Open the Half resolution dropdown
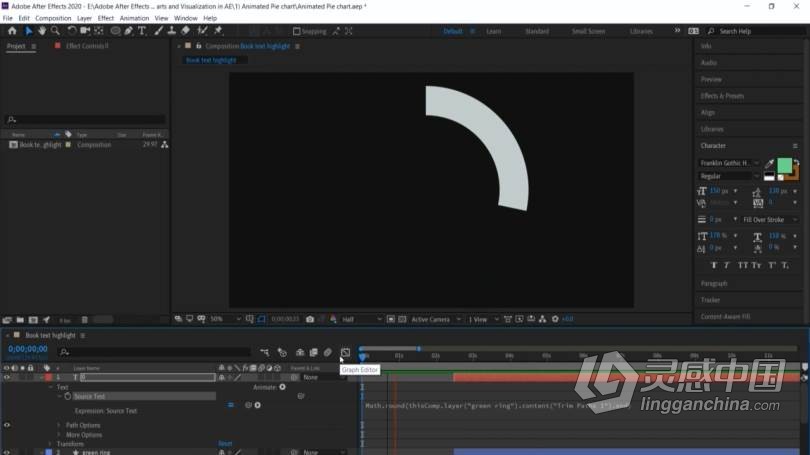Image resolution: width=810 pixels, height=455 pixels. (x=361, y=319)
